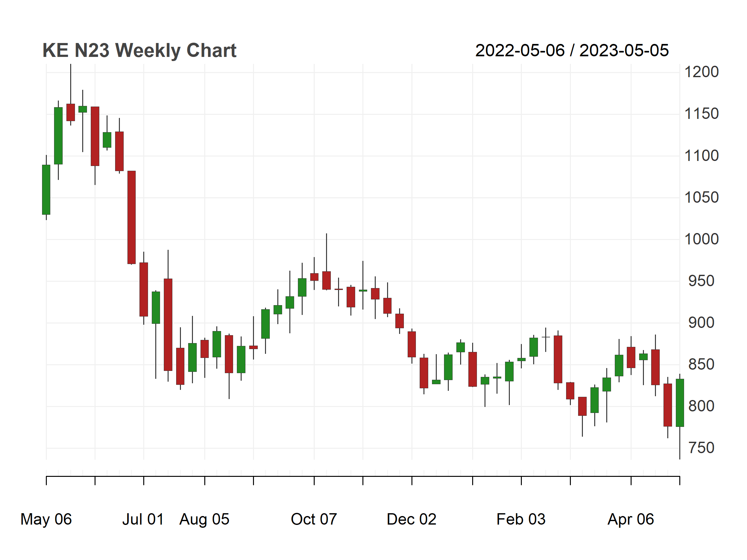
Task: Select the Aug 05 axis label
Action: pos(204,519)
